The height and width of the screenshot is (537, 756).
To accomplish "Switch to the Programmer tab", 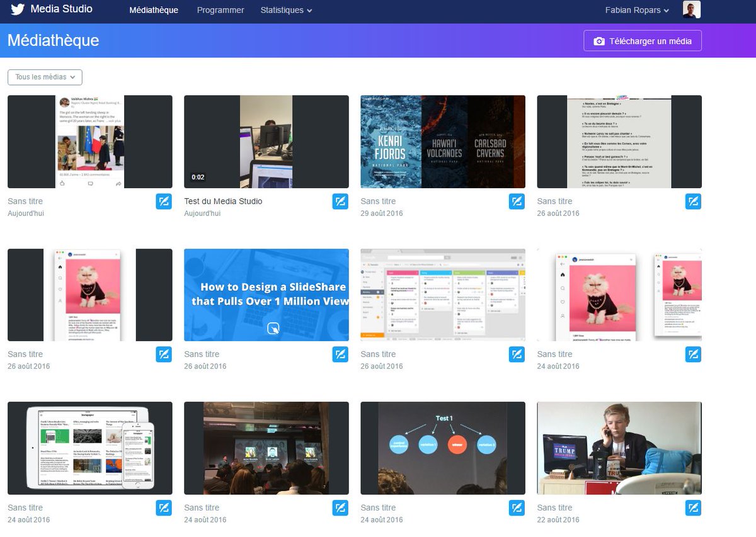I will tap(220, 10).
